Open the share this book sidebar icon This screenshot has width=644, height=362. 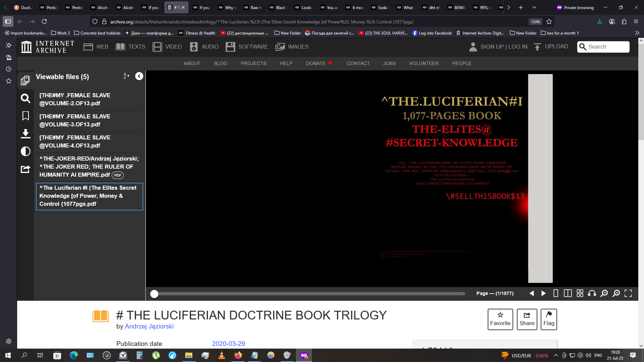(25, 169)
